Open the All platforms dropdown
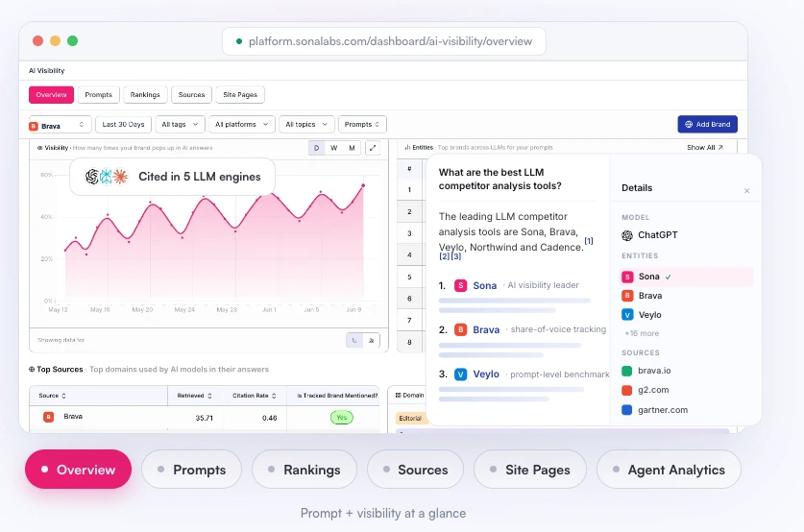 [241, 125]
